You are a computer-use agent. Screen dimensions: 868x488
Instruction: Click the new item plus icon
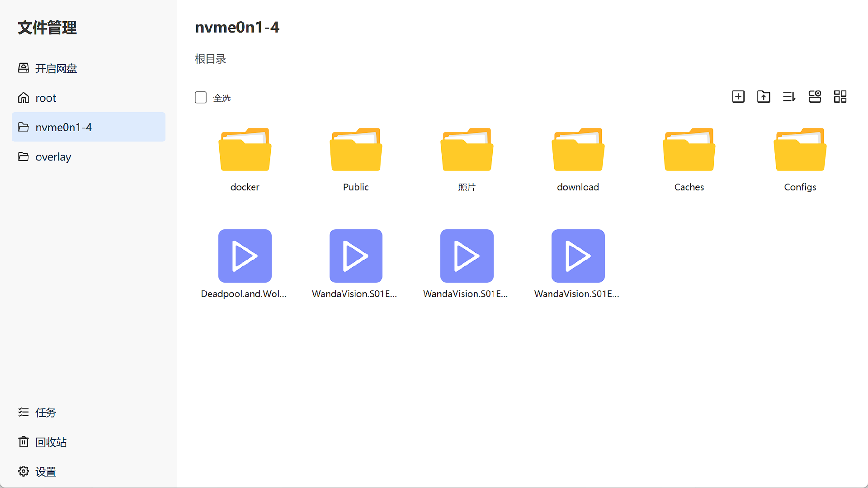738,97
